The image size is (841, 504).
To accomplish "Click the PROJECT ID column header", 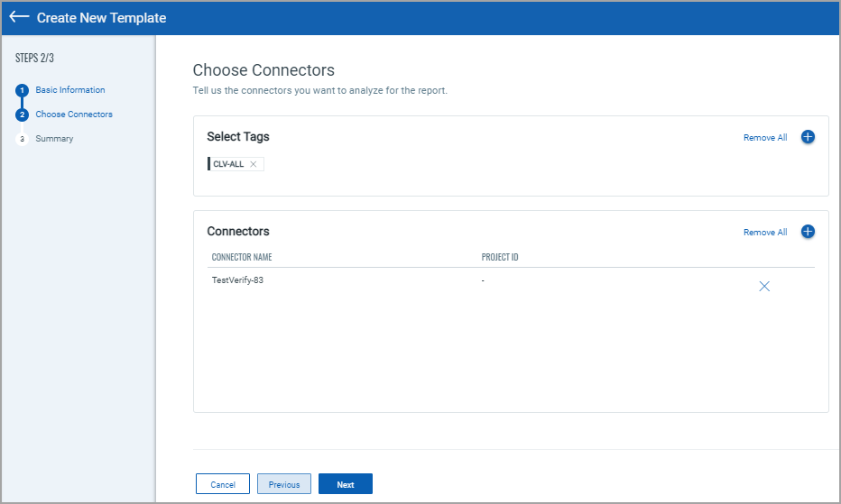I will tap(500, 258).
